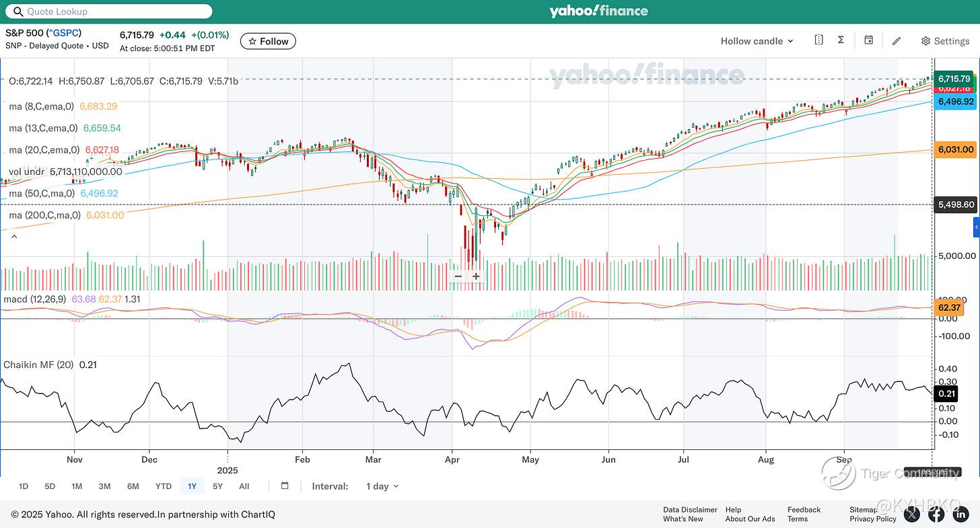Collapse the indicator legend chevron

pyautogui.click(x=13, y=236)
